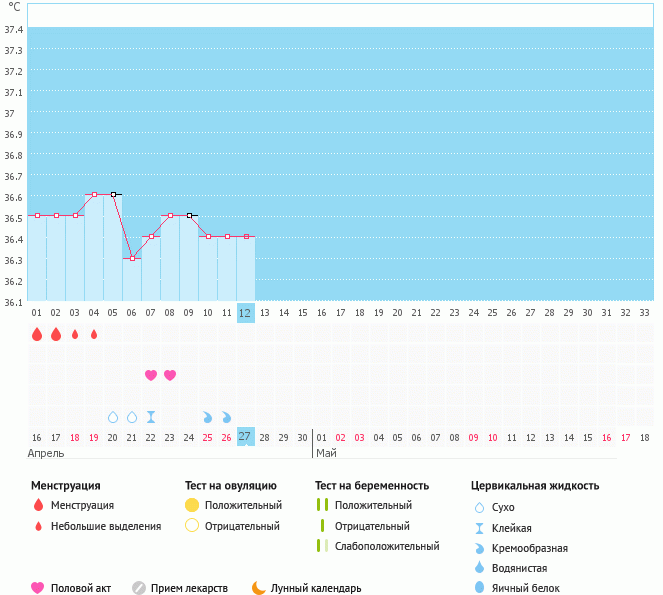Viewport: 663px width, 595px height.
Task: Select highlighted cycle day 12 on the axis
Action: click(245, 313)
